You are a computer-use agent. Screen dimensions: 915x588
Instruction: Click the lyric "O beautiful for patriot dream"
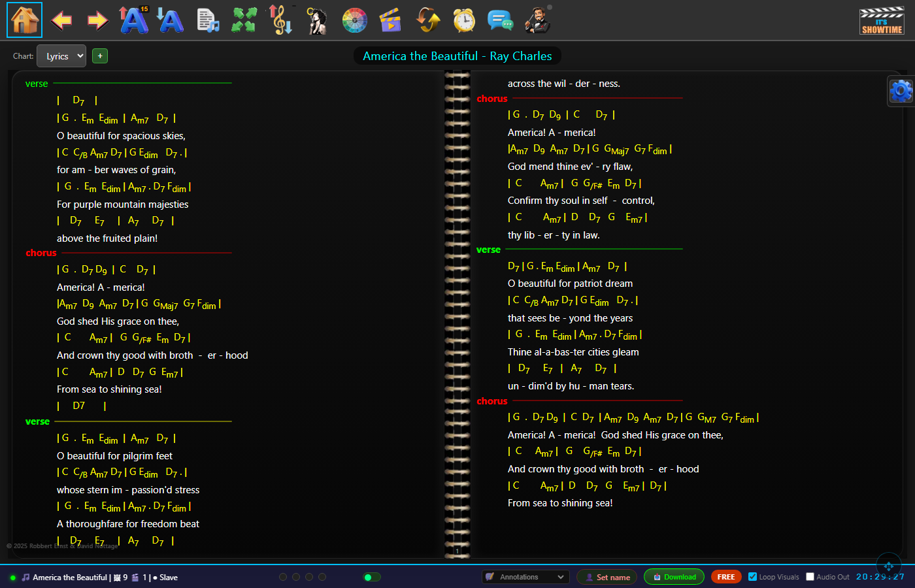(571, 284)
